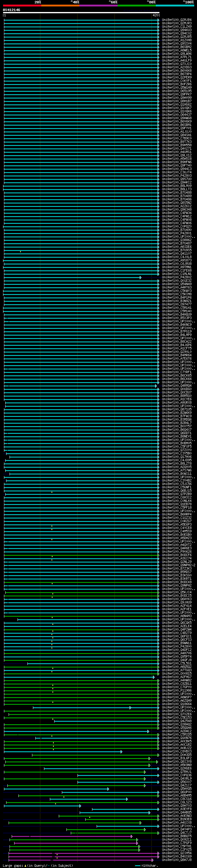The image size is (197, 868).
Task: Click label UniRef100_C8VBX3
Action: [177, 751]
